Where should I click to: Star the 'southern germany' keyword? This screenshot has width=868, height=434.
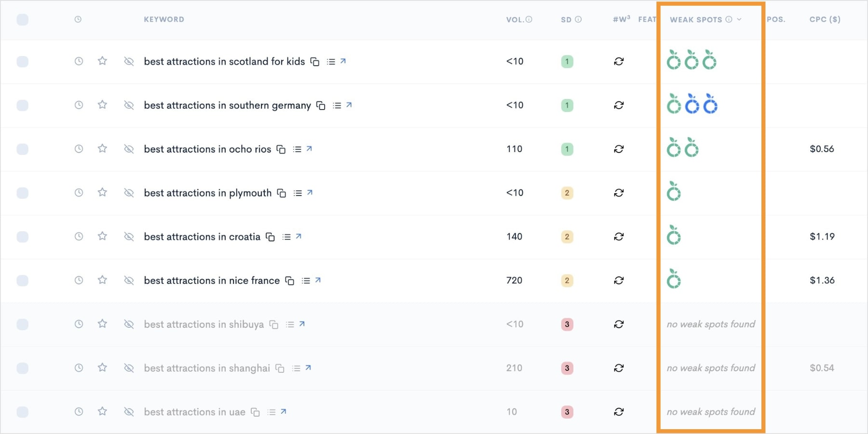(102, 105)
